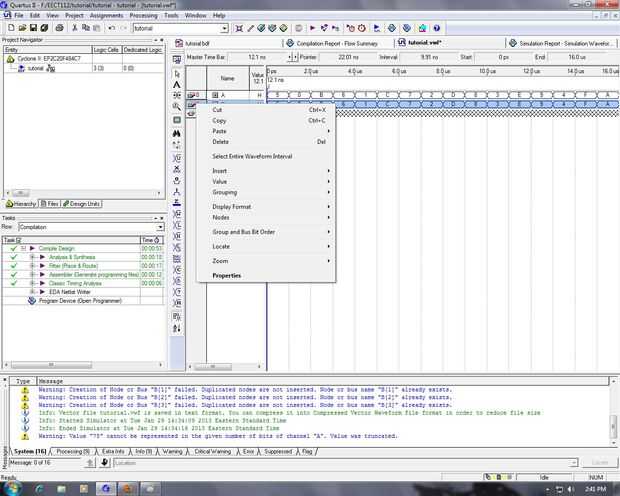Switch to the Simulation Report tab
This screenshot has height=496, width=620.
[562, 43]
